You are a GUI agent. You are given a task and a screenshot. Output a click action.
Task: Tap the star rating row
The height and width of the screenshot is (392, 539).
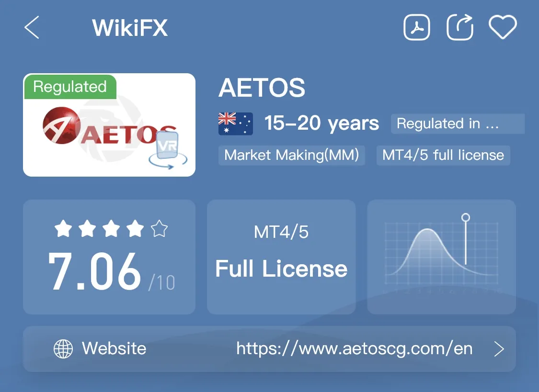pos(111,229)
